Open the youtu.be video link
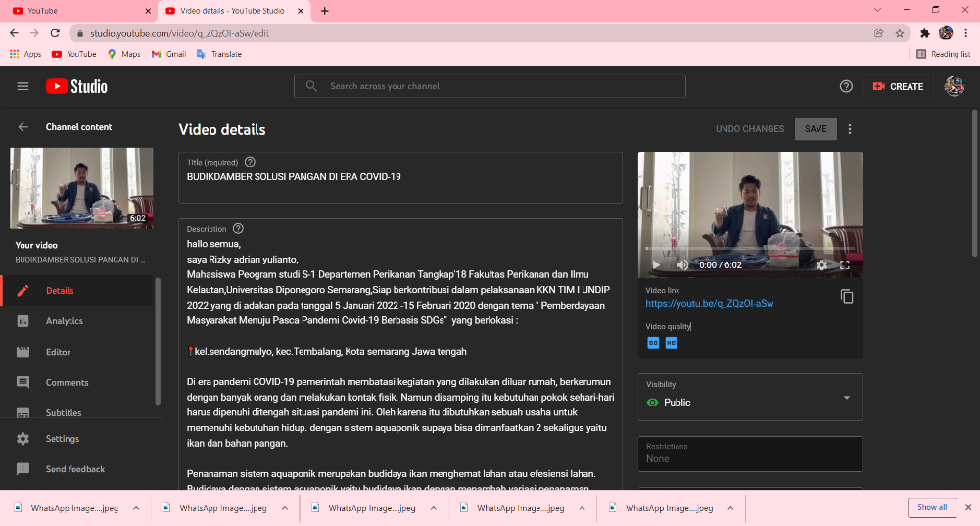Image resolution: width=980 pixels, height=526 pixels. (710, 304)
